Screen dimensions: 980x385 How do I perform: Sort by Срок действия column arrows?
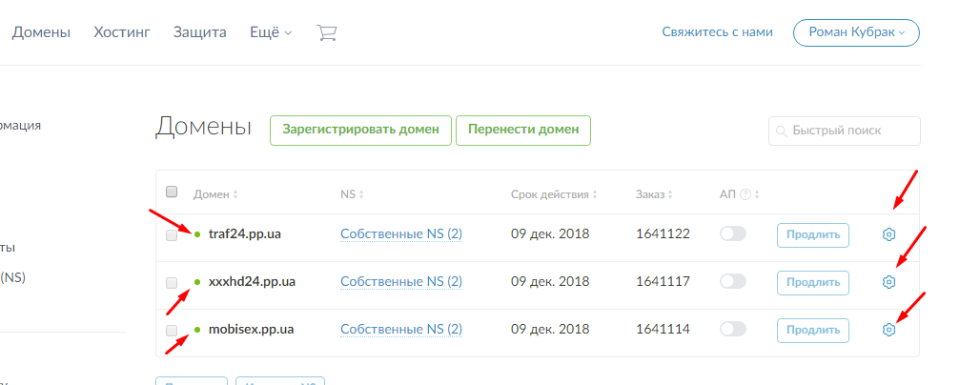click(594, 194)
